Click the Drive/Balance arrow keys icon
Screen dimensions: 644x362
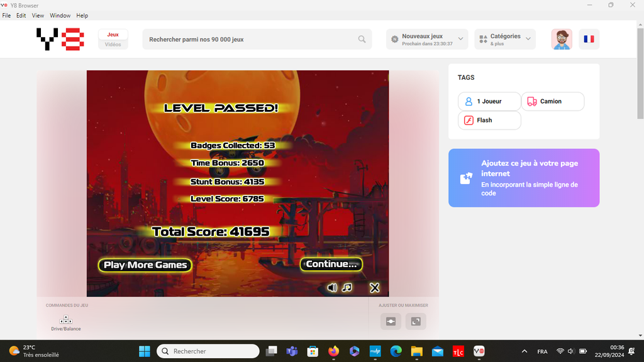click(x=65, y=320)
